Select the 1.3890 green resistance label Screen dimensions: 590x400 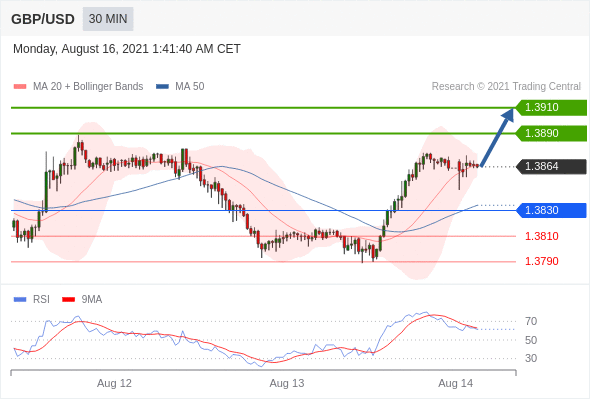(551, 133)
